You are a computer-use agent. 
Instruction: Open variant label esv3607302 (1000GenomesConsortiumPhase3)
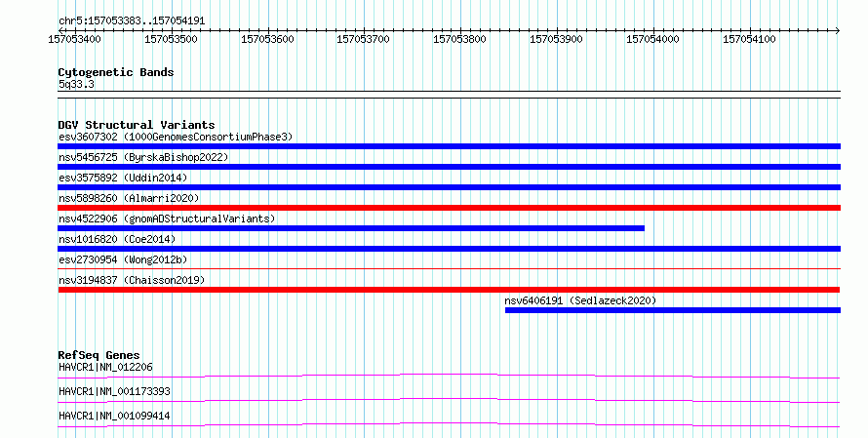point(176,137)
